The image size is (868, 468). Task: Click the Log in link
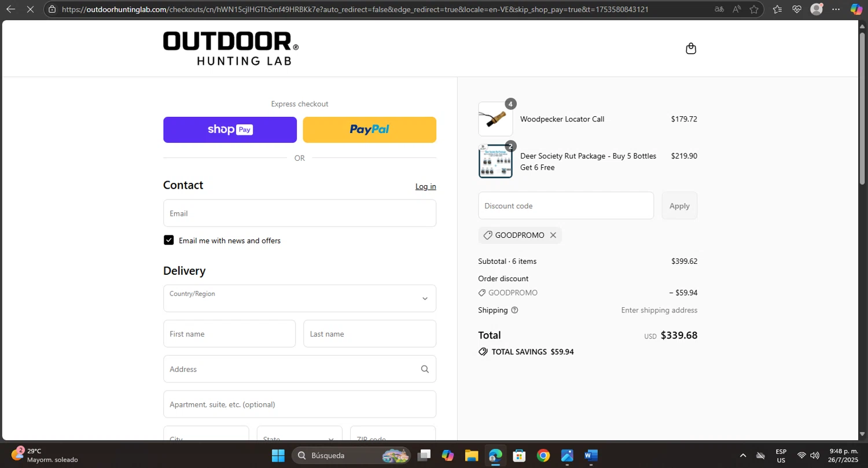coord(426,186)
